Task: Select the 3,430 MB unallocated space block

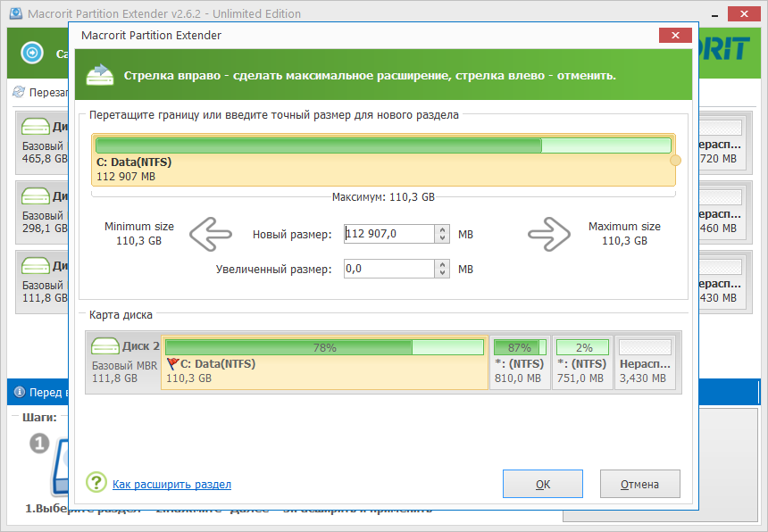Action: pos(645,362)
